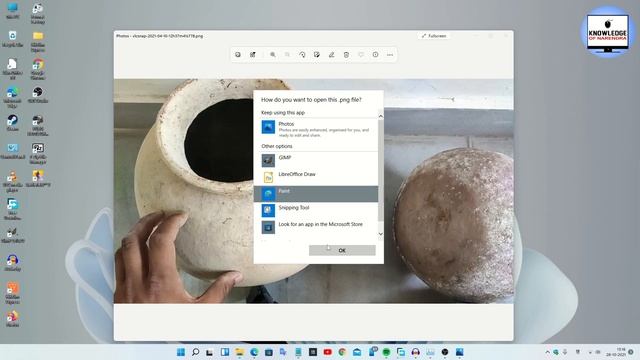Click the greyed zoom-out toolbar icon

pyautogui.click(x=287, y=55)
